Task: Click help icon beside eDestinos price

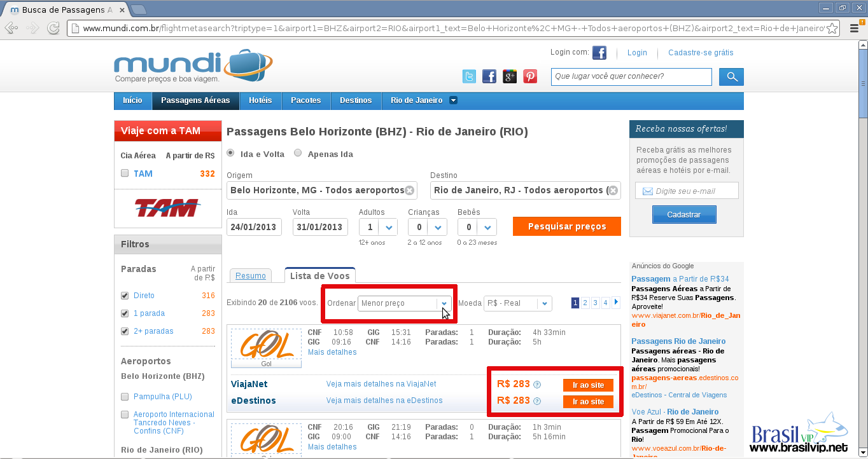Action: pyautogui.click(x=537, y=401)
